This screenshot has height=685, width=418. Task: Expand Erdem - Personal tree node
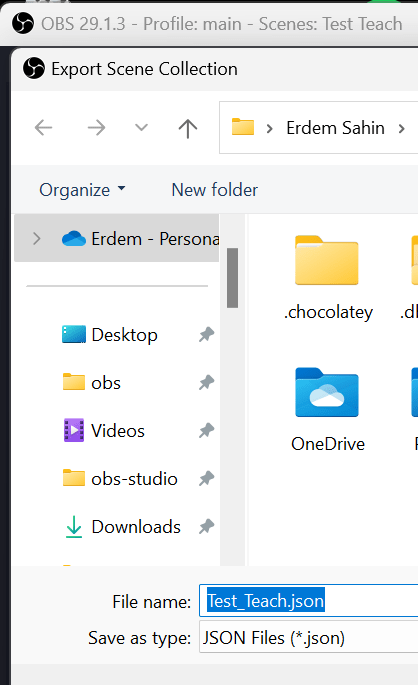coord(37,239)
